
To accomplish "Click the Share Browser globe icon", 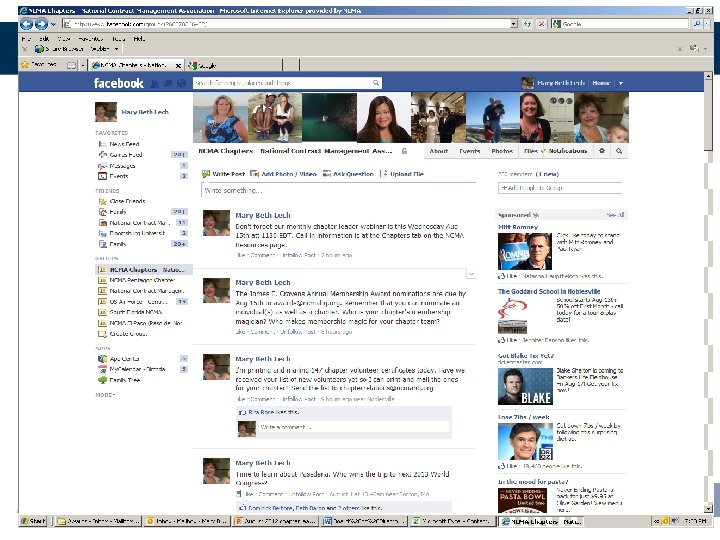I will click(x=39, y=49).
